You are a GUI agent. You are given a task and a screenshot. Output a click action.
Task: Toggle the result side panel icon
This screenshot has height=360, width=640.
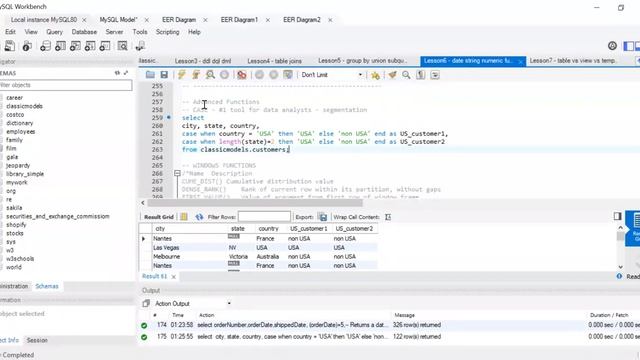tap(617, 216)
